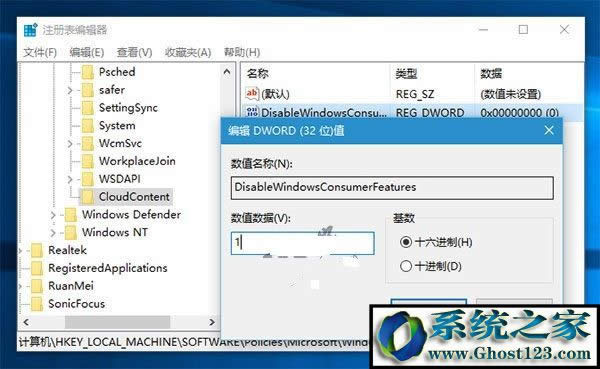The width and height of the screenshot is (600, 369).
Task: Expand the Realtek tree node
Action: 20,251
